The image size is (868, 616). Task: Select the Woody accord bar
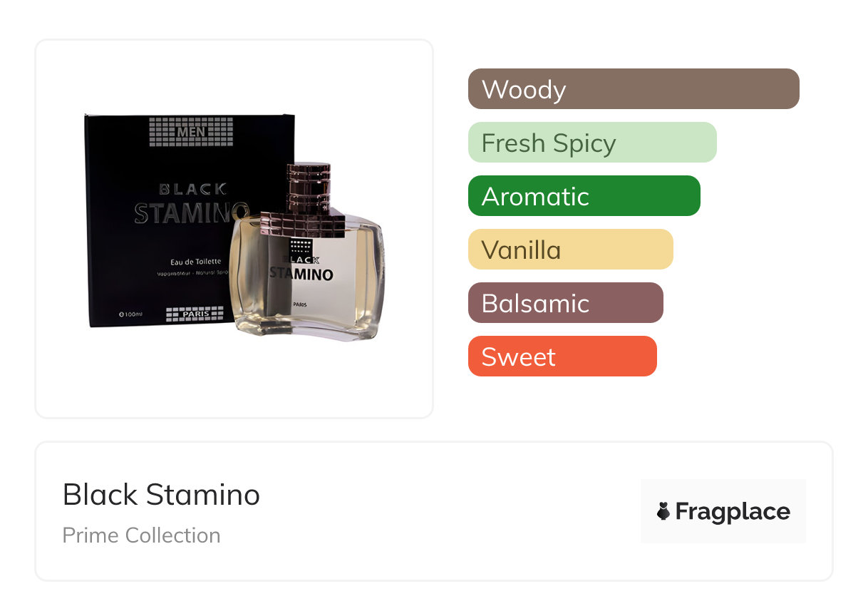pyautogui.click(x=633, y=89)
